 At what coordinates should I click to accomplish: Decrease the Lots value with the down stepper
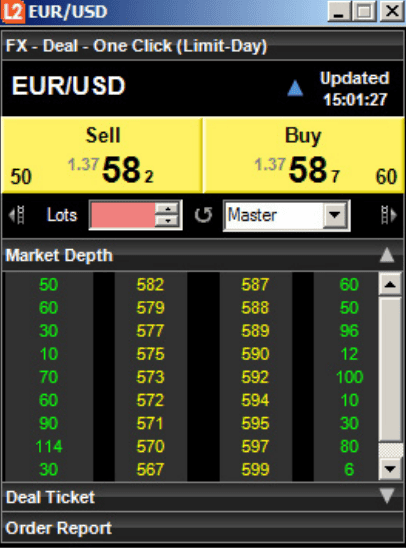tap(168, 221)
